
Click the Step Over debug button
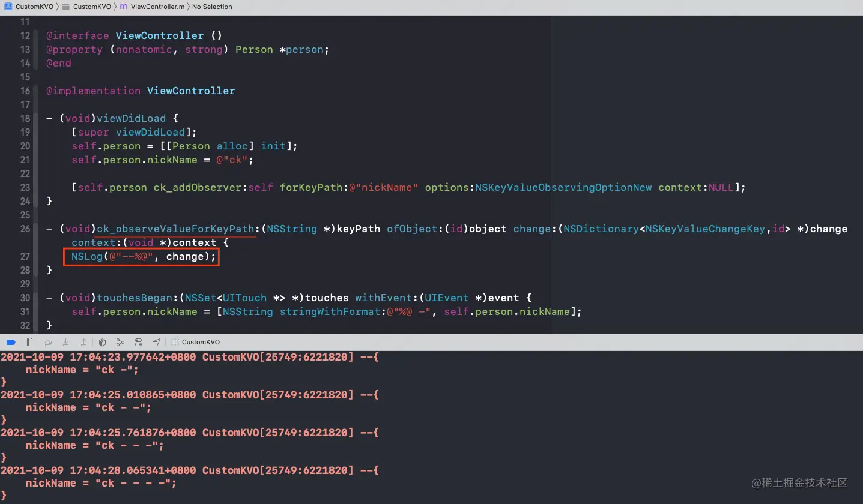tap(48, 342)
